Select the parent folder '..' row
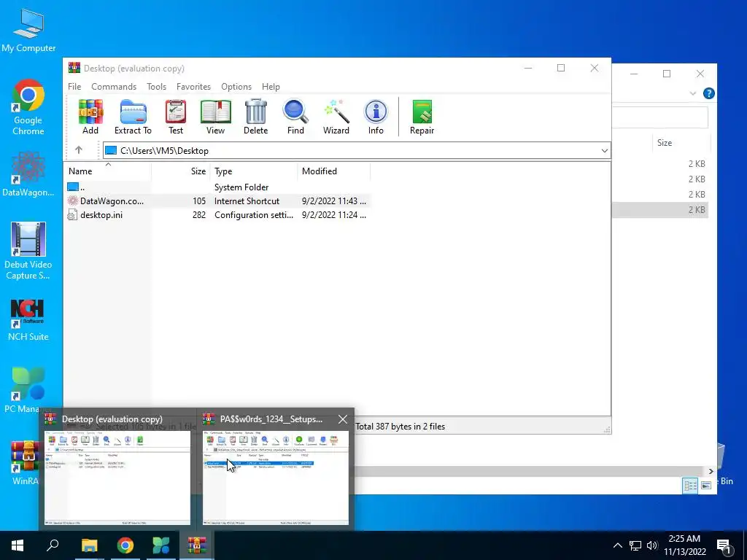747x560 pixels. [x=217, y=187]
